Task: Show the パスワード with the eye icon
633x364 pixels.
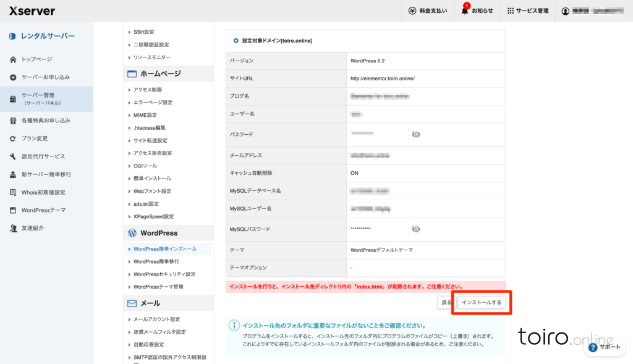Action: pos(416,134)
